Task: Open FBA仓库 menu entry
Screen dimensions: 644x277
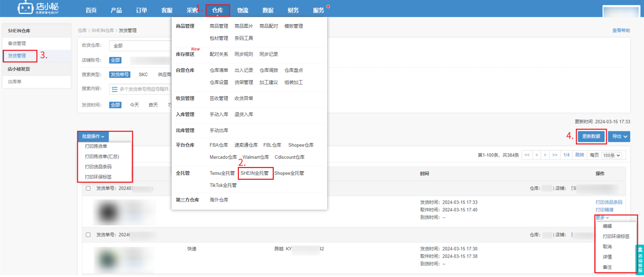Action: 219,145
